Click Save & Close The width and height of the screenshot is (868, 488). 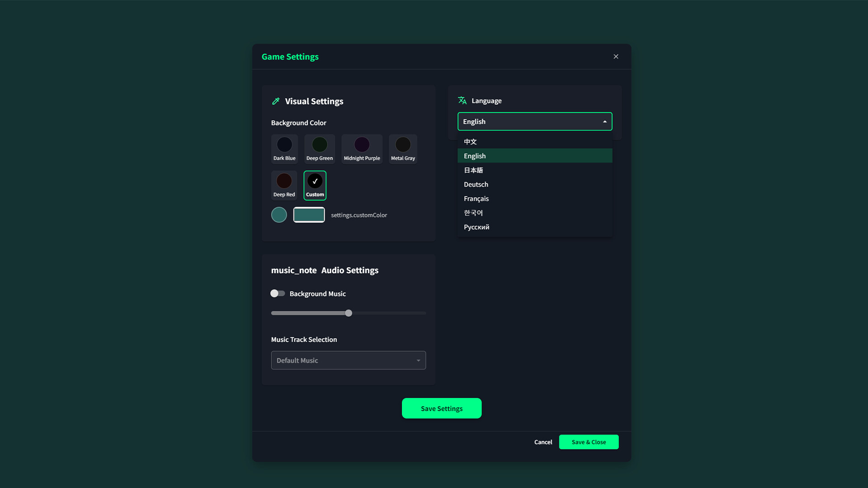tap(589, 442)
